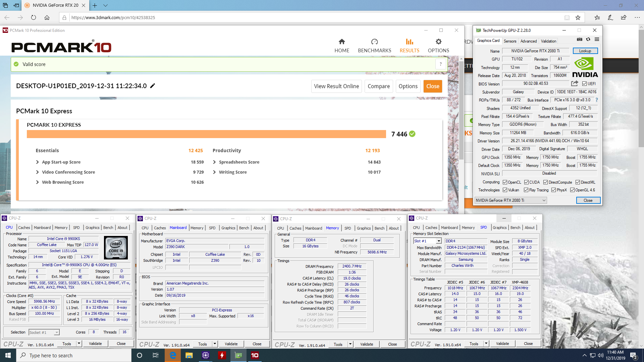Expand Web Browsing Score row
This screenshot has width=644, height=362.
(x=37, y=182)
